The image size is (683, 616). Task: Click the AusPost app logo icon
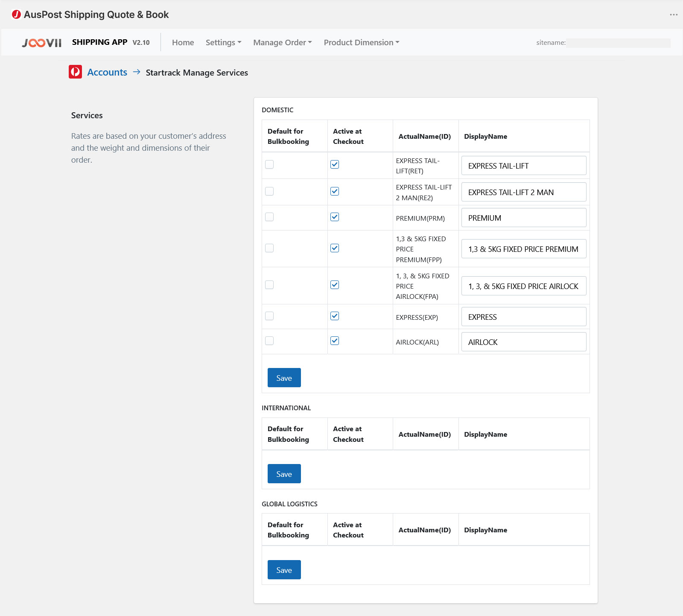coord(16,15)
